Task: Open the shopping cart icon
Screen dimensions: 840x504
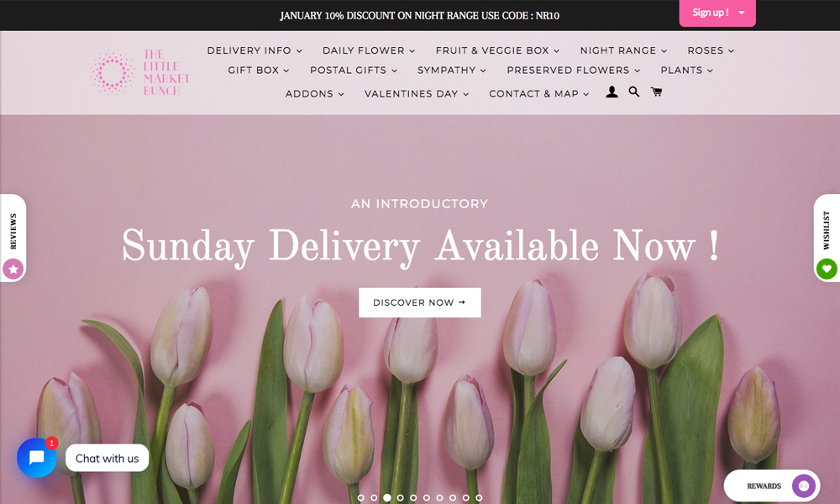Action: 656,92
